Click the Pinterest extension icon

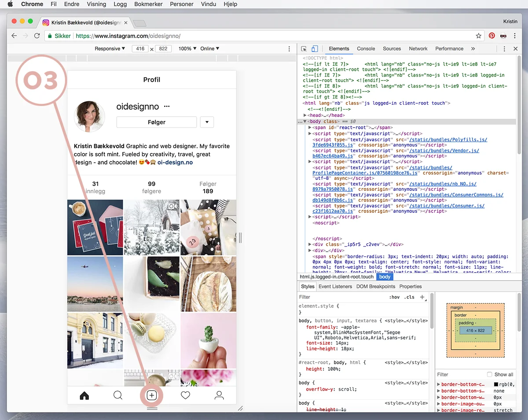[x=492, y=36]
